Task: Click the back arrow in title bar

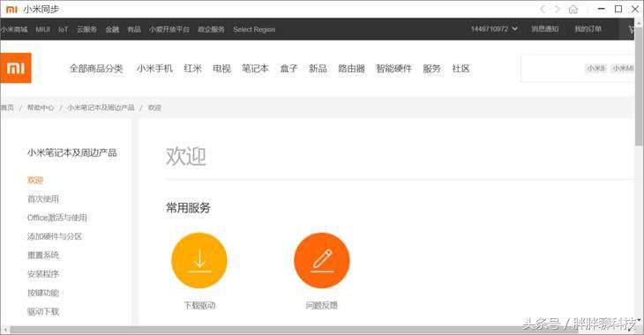Action: pos(543,9)
